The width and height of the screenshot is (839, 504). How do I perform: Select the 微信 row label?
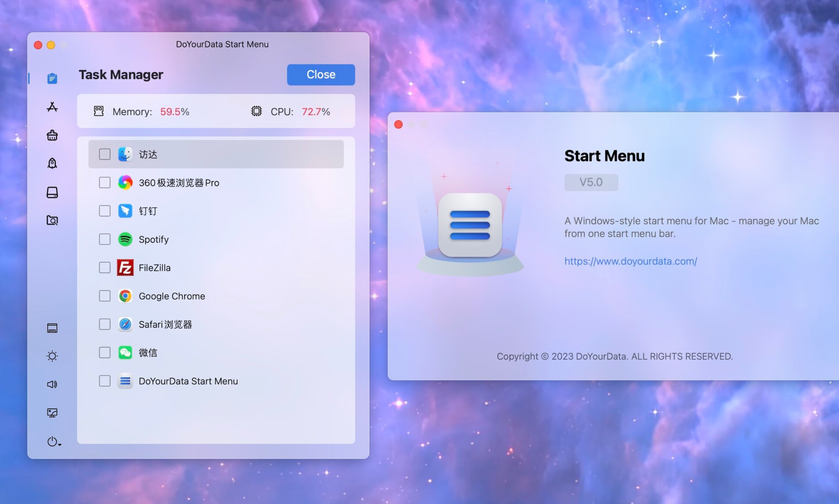(148, 353)
